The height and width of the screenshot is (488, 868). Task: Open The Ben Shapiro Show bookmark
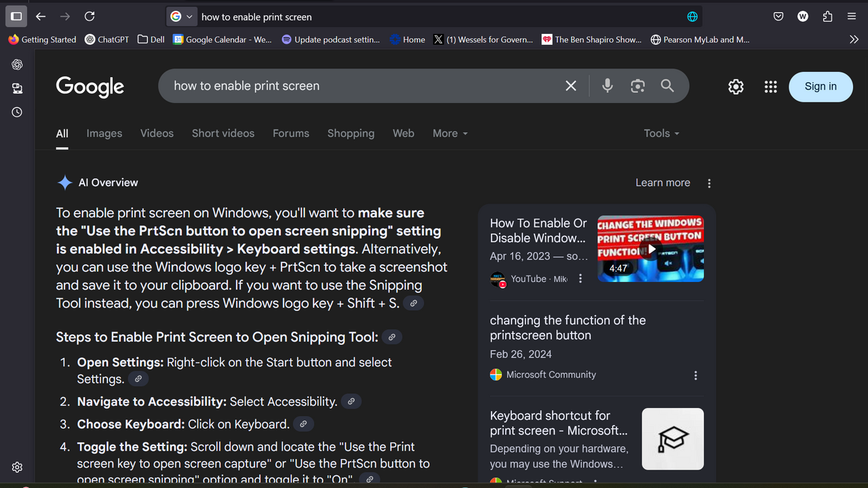[x=592, y=39]
